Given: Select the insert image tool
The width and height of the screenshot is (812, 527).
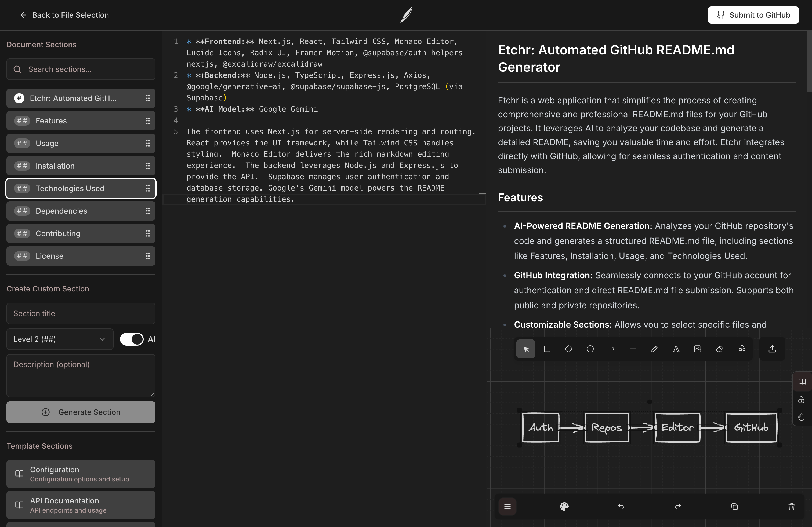Looking at the screenshot, I should pyautogui.click(x=697, y=349).
